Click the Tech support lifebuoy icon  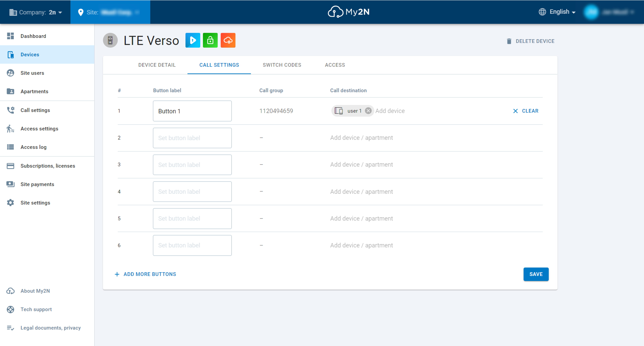10,309
